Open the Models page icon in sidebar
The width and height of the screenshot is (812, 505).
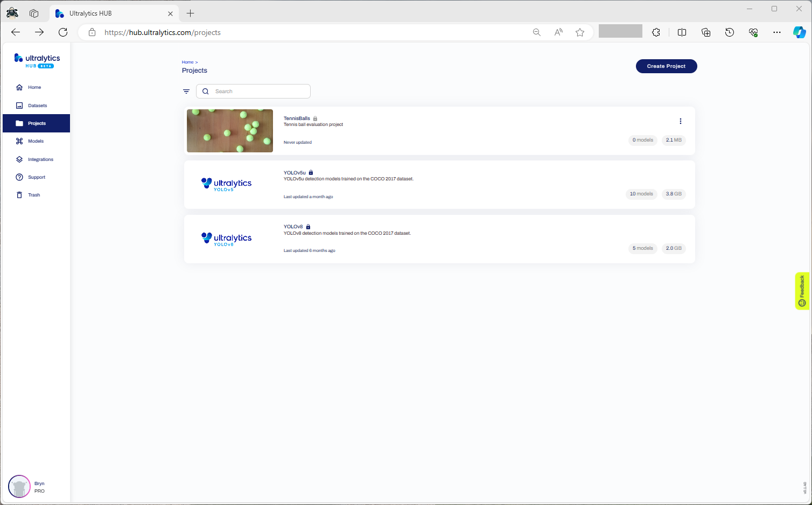click(x=19, y=141)
